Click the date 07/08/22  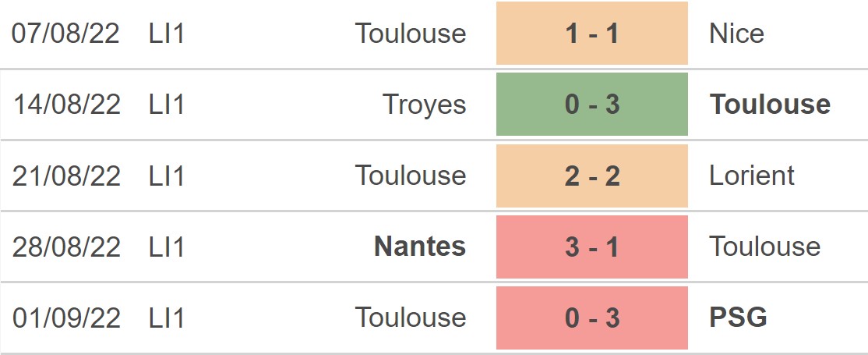point(66,34)
